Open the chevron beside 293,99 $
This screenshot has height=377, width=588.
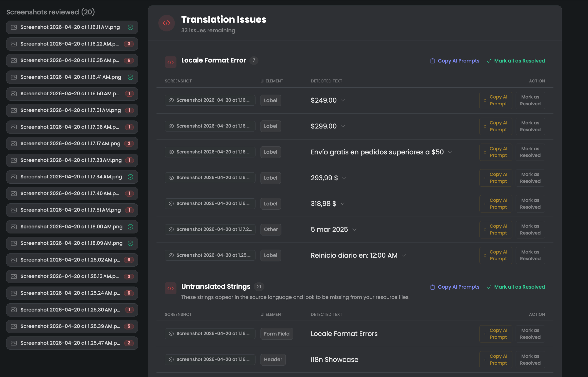pos(344,178)
